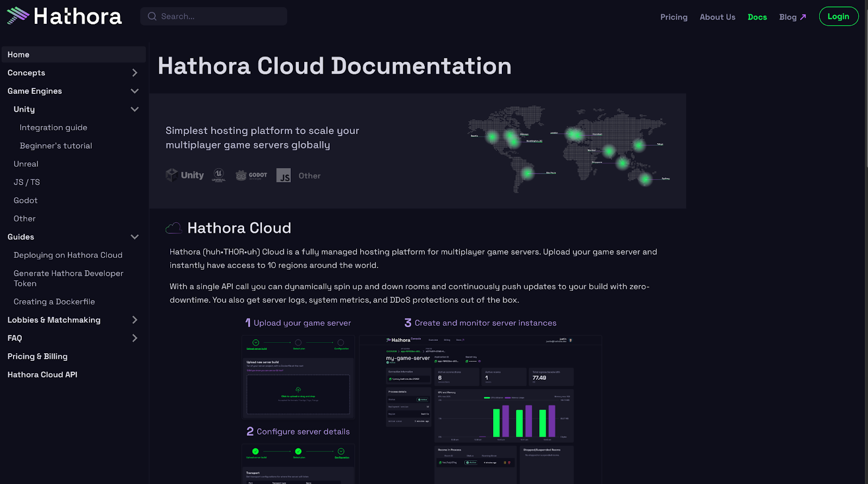Select the Docs nav item

coord(757,17)
